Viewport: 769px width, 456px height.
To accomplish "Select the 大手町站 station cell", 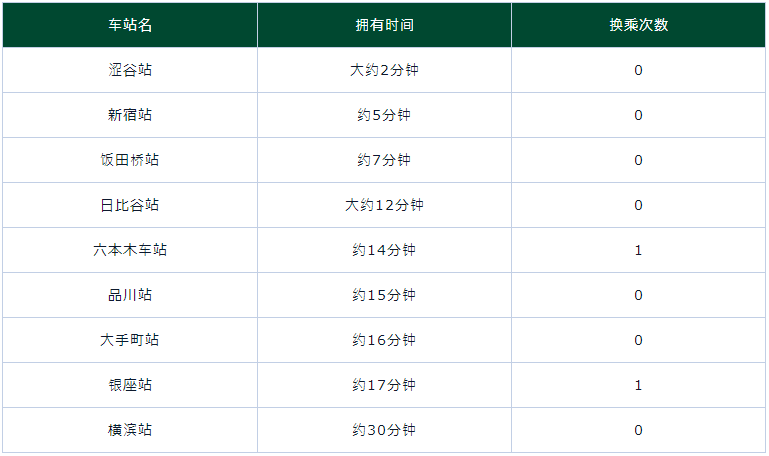I will pyautogui.click(x=130, y=340).
